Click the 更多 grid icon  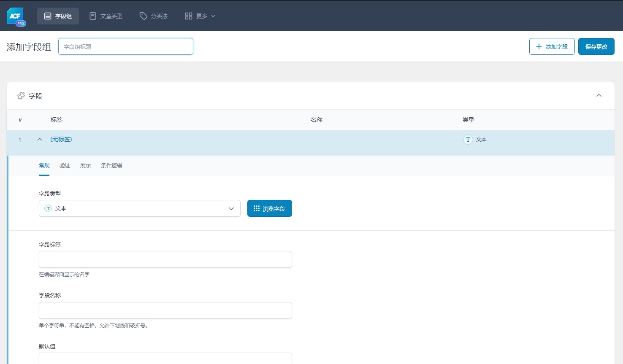pos(189,16)
